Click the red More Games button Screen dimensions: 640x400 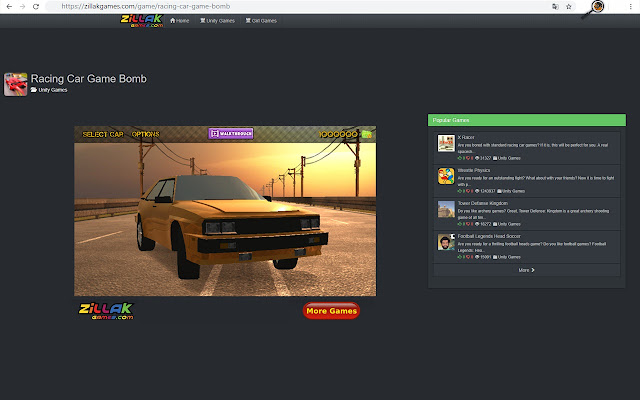click(331, 311)
